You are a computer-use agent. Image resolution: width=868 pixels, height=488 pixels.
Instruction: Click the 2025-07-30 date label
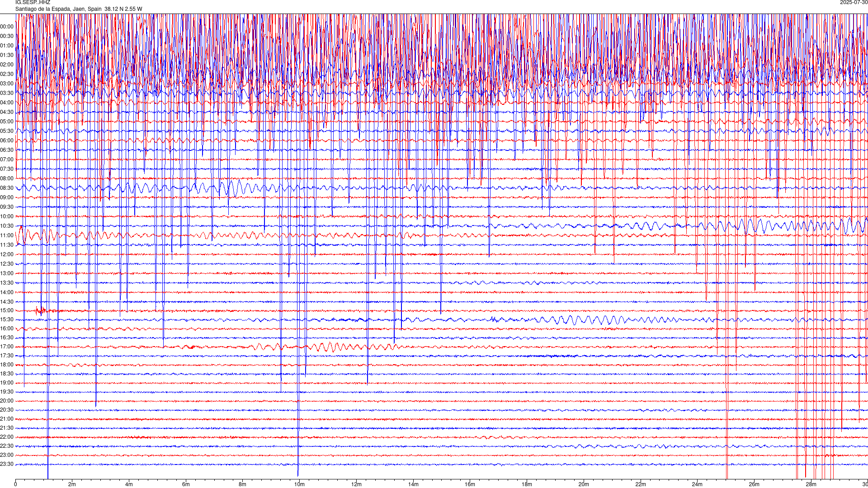point(854,3)
